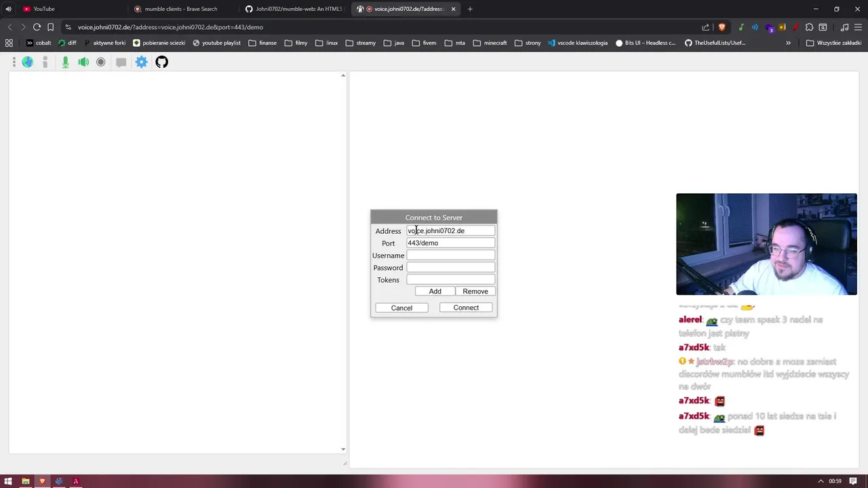This screenshot has width=868, height=488.
Task: Click the purple cube extension icon
Action: pos(769,28)
